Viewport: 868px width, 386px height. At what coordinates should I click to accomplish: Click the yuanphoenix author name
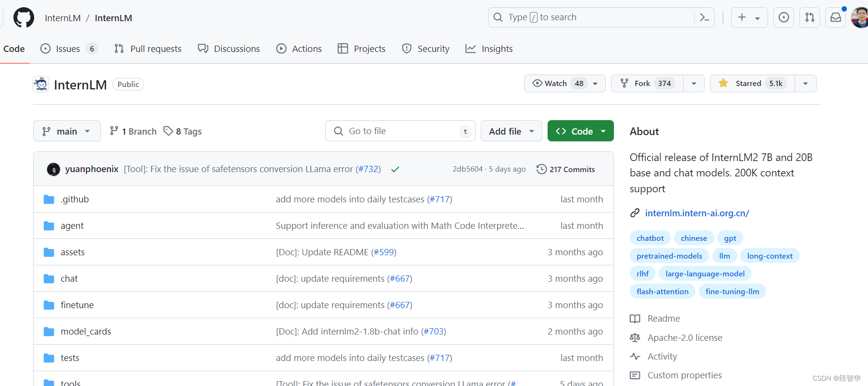[x=92, y=169]
